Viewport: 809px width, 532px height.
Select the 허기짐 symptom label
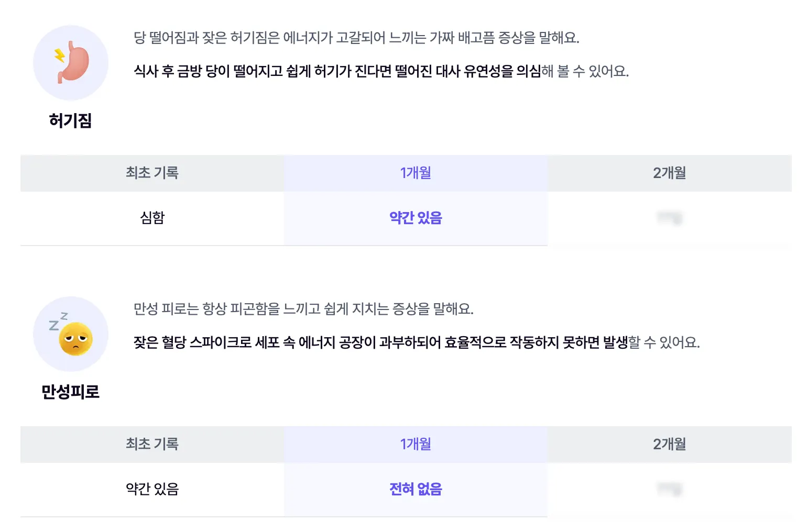[x=70, y=120]
